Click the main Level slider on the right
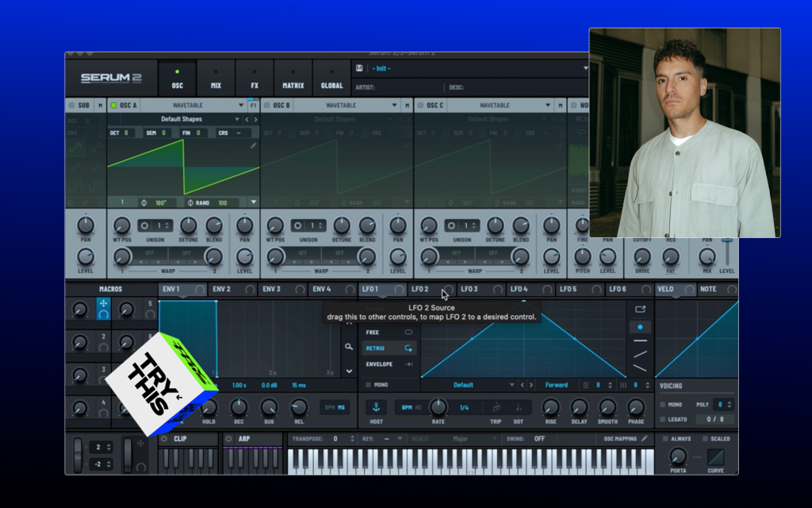Image resolution: width=812 pixels, height=508 pixels. click(x=726, y=254)
